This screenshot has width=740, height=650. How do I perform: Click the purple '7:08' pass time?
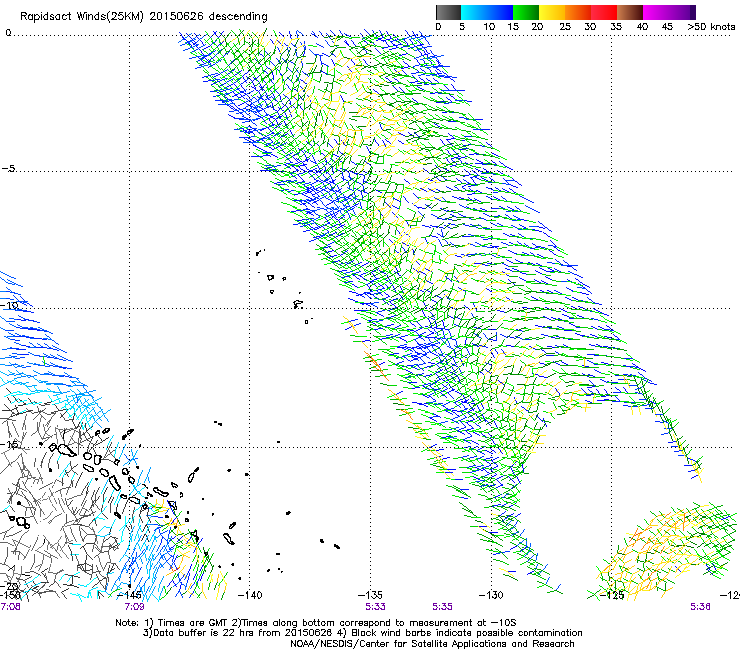coord(10,607)
